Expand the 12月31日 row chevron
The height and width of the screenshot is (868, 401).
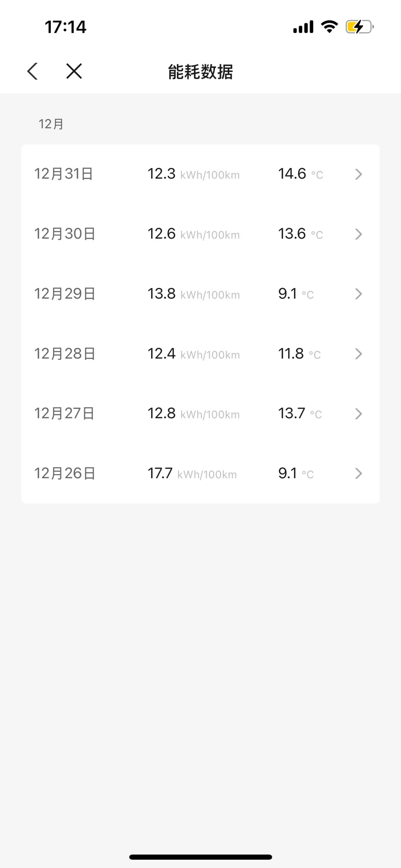(359, 174)
